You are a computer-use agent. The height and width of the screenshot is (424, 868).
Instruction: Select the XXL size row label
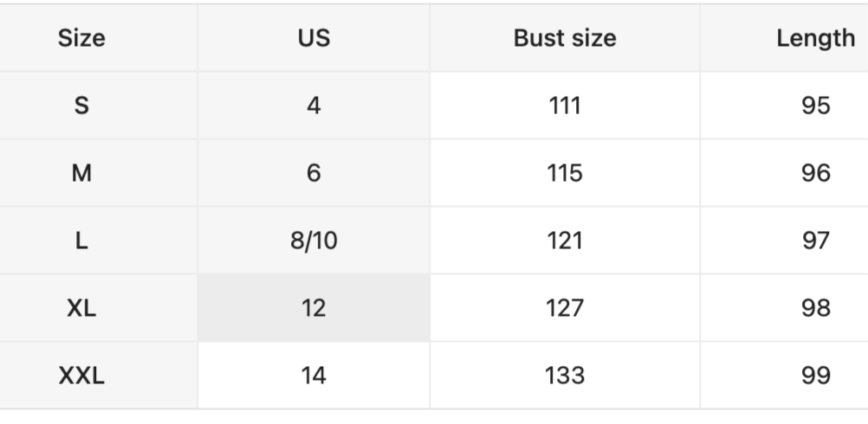[81, 376]
